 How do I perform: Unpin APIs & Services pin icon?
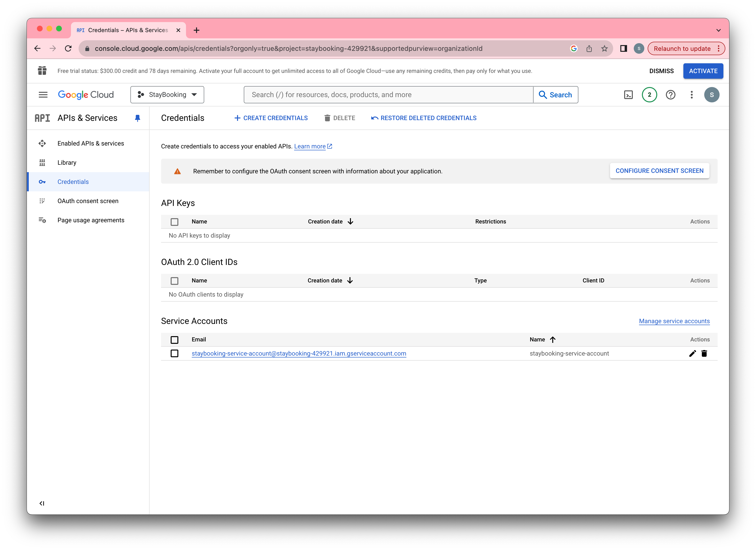(x=137, y=118)
